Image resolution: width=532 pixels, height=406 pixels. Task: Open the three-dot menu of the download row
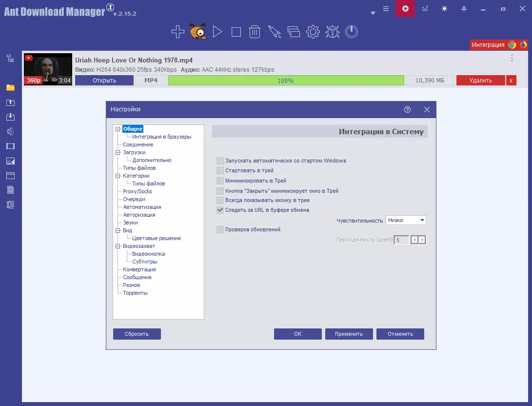[x=512, y=58]
